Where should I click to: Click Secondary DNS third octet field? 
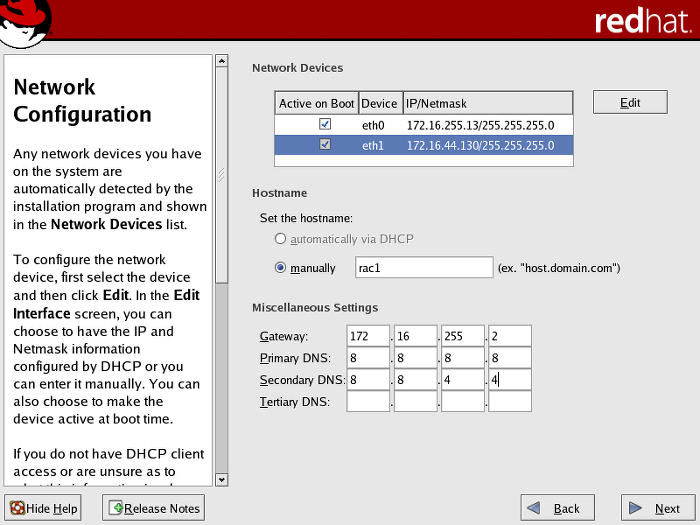pos(463,379)
